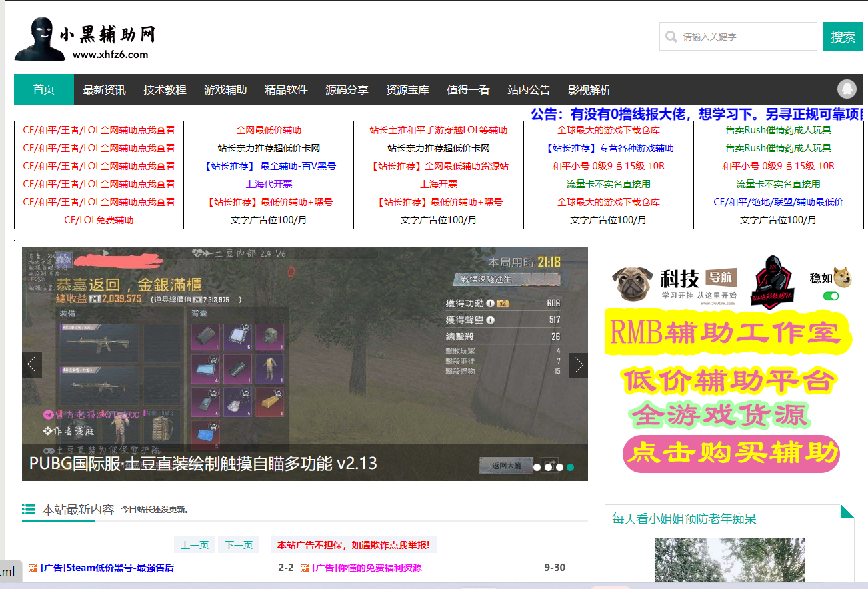Click the 搜索 search button
This screenshot has width=868, height=589.
(843, 37)
